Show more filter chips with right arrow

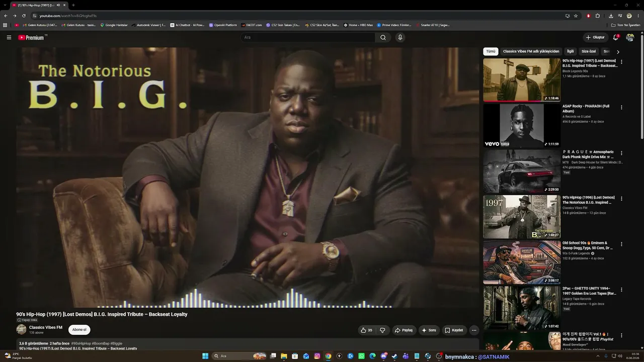click(x=618, y=51)
